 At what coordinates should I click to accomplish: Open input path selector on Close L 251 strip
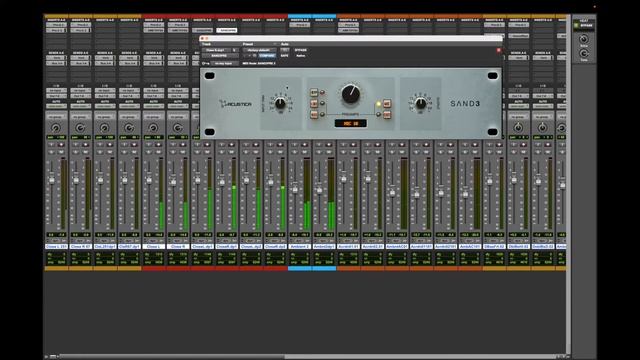click(x=56, y=91)
